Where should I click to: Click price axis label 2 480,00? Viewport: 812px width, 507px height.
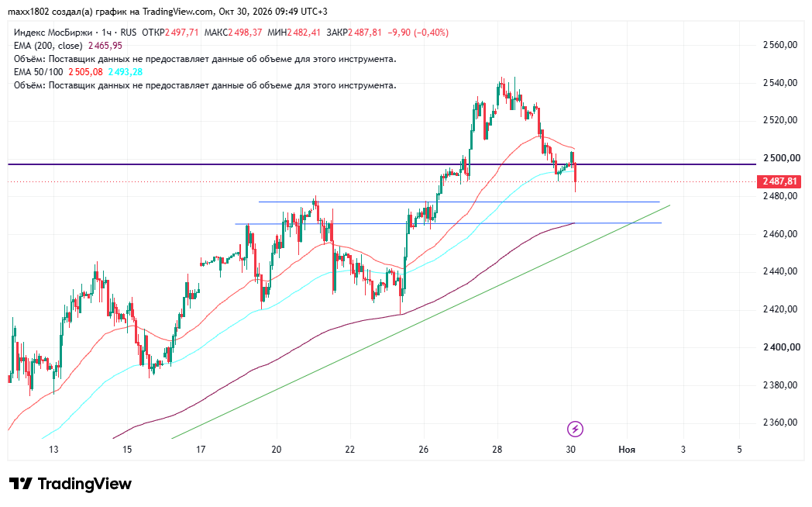tap(780, 196)
